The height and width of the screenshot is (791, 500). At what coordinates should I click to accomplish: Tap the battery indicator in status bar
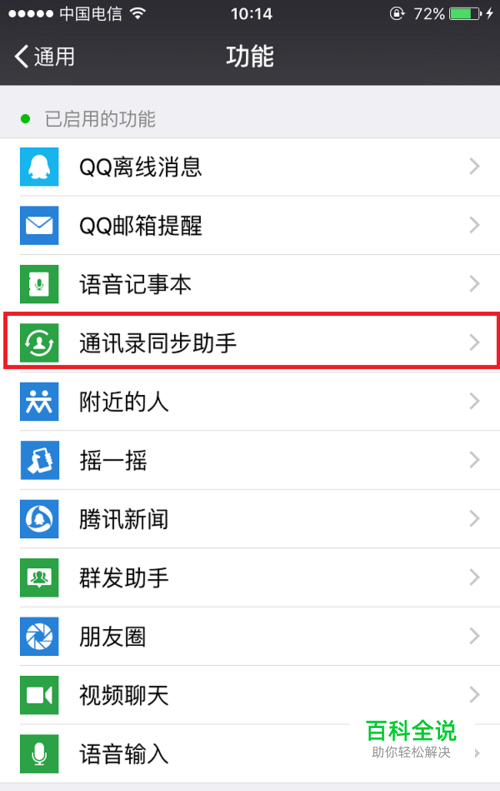[x=465, y=14]
